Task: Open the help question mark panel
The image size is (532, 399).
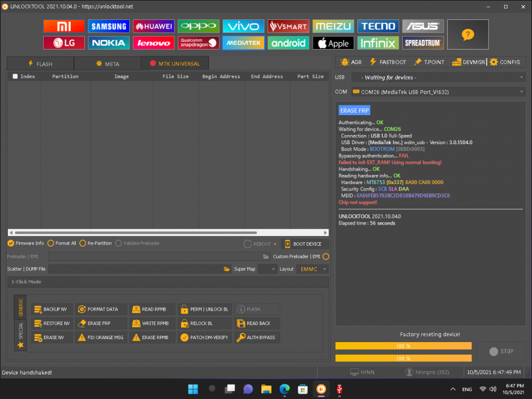Action: click(468, 34)
